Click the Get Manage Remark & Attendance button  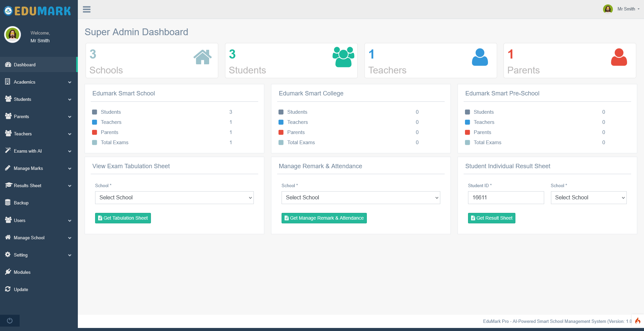click(x=324, y=218)
